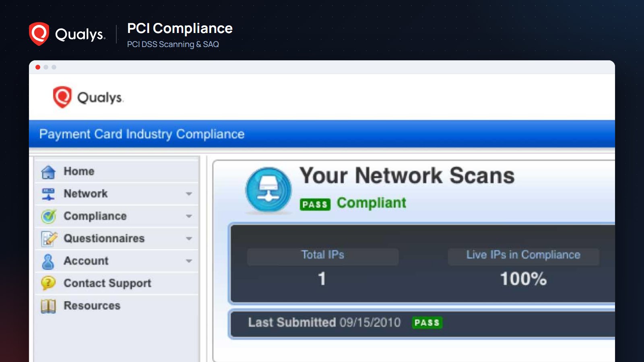
Task: Open the Network menu item
Action: [117, 194]
